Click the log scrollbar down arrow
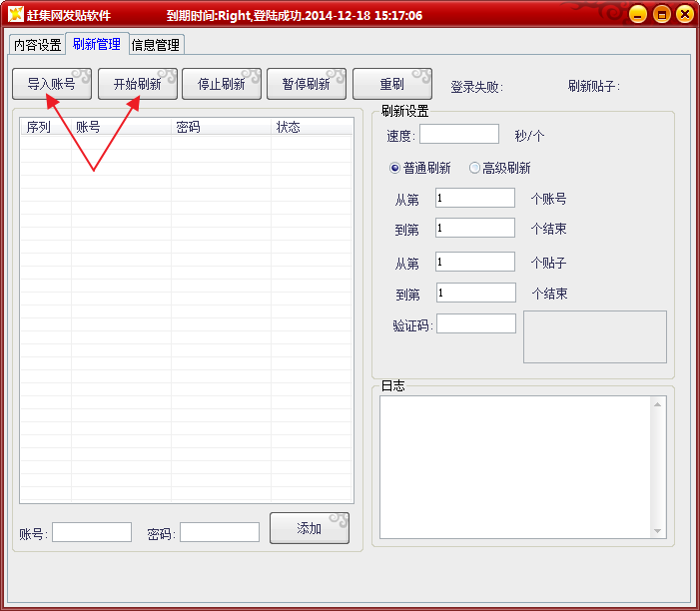 pyautogui.click(x=658, y=531)
